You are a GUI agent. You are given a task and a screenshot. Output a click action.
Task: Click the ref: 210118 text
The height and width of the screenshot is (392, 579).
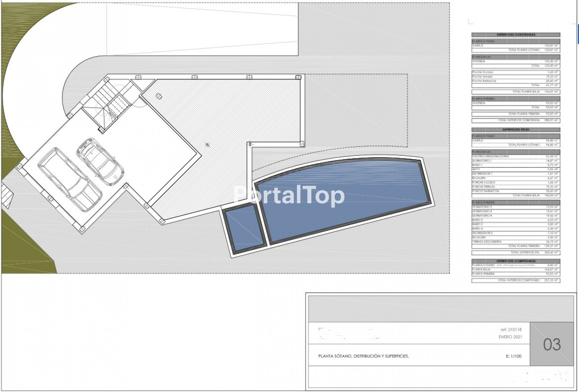(x=511, y=330)
